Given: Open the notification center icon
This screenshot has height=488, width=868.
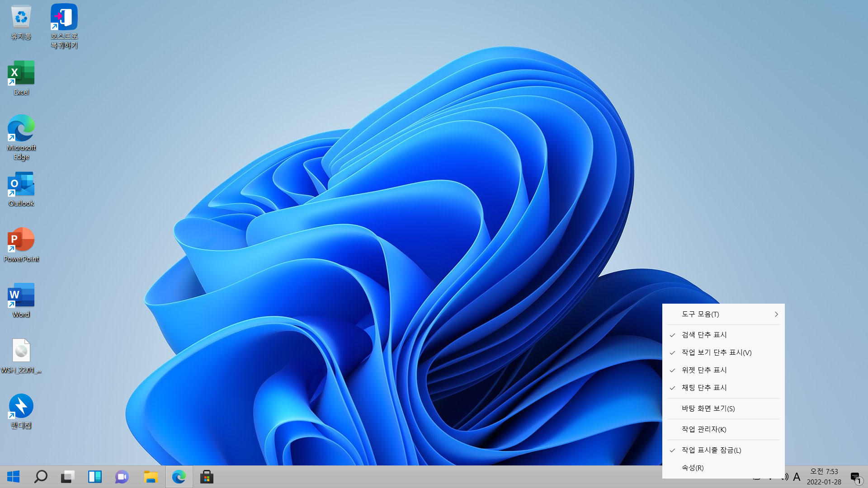Looking at the screenshot, I should coord(856,477).
